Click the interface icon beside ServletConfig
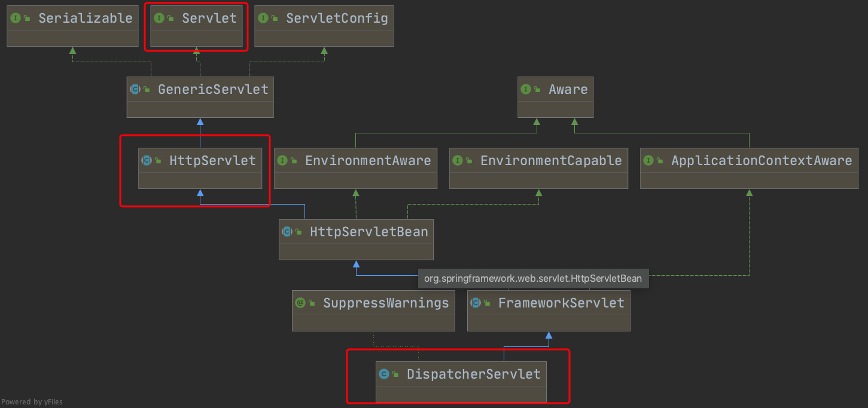The height and width of the screenshot is (408, 868). (263, 18)
